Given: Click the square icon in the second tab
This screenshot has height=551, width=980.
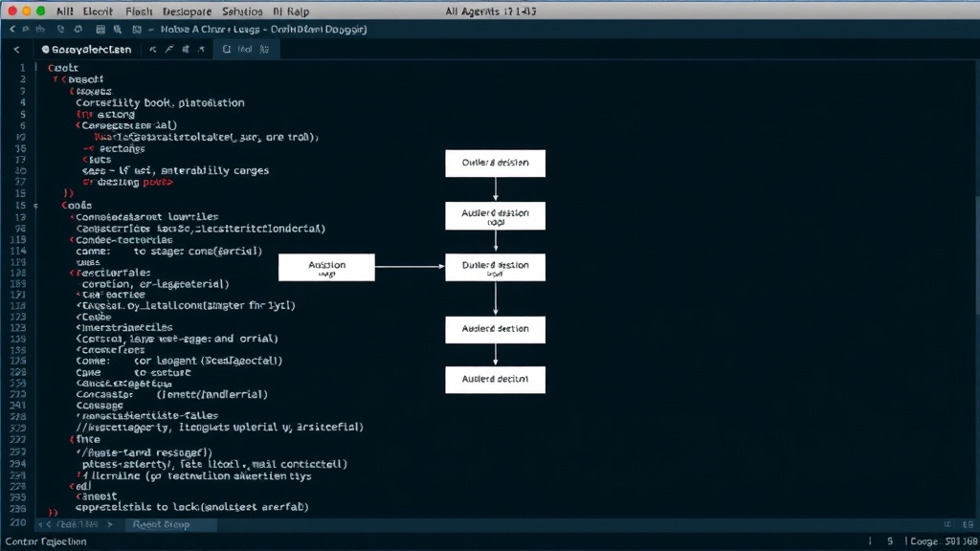Looking at the screenshot, I should point(226,50).
